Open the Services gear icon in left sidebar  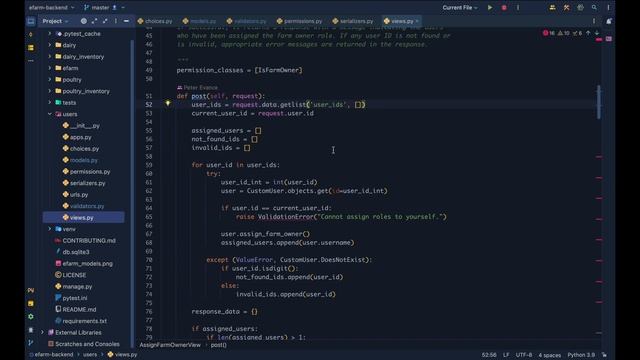tap(31, 316)
